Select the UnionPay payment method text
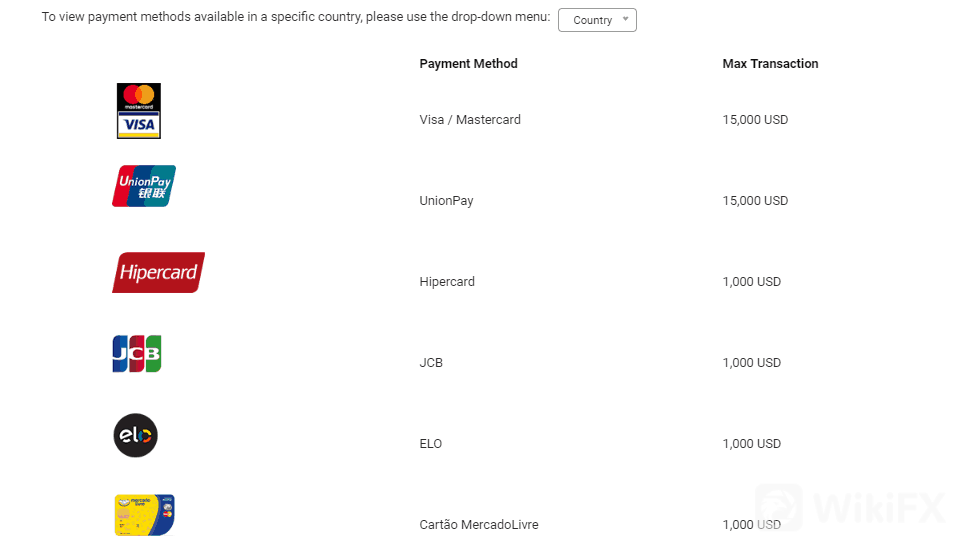956x550 pixels. click(x=446, y=201)
